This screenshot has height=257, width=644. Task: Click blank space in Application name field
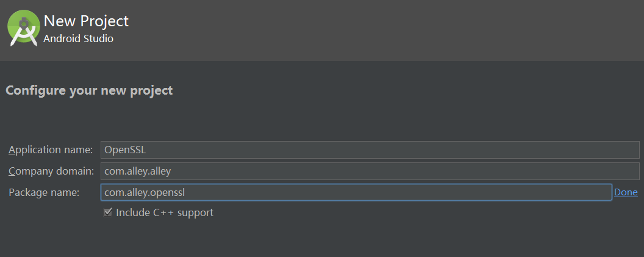390,150
